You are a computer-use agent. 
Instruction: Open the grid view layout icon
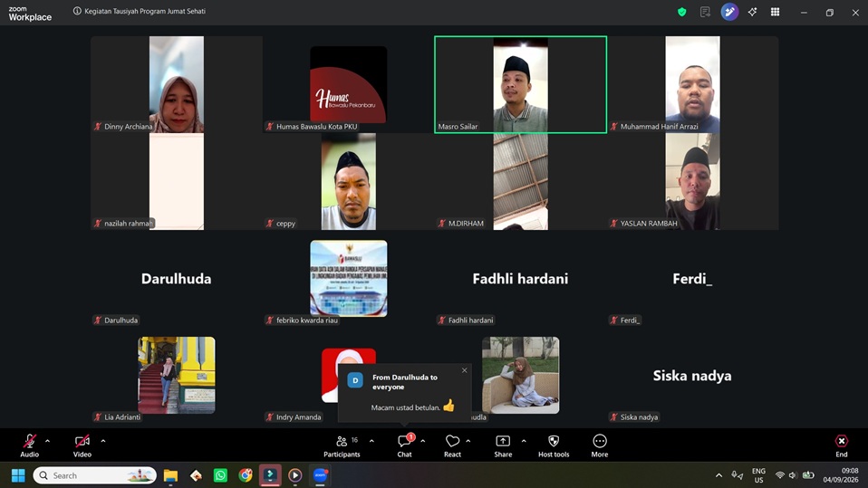point(775,12)
